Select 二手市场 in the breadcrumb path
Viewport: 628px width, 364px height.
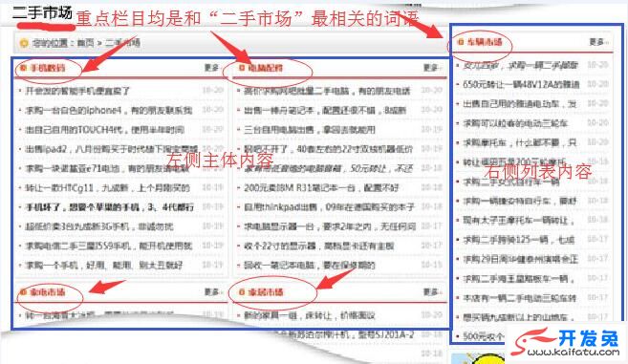[x=122, y=43]
